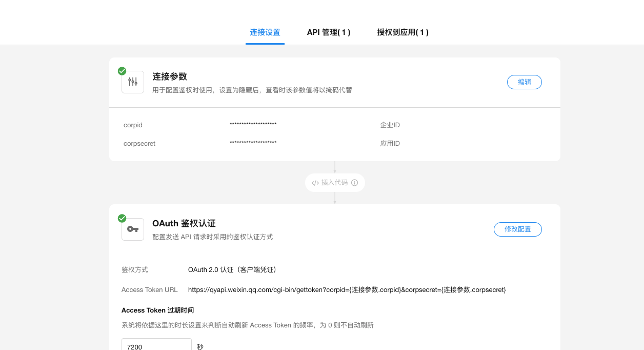The image size is (644, 350).
Task: Open the API 管理(1) tab
Action: pyautogui.click(x=329, y=32)
